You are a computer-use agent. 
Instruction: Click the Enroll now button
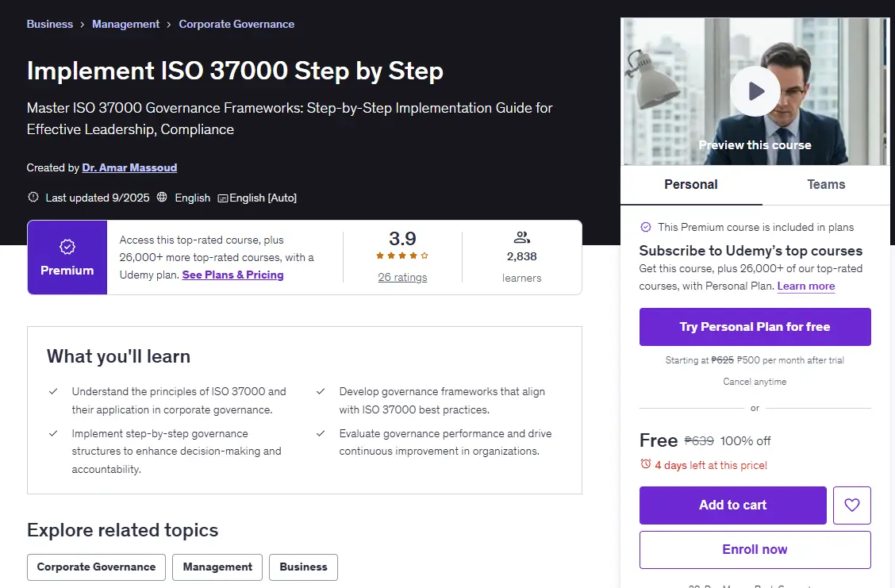click(755, 550)
